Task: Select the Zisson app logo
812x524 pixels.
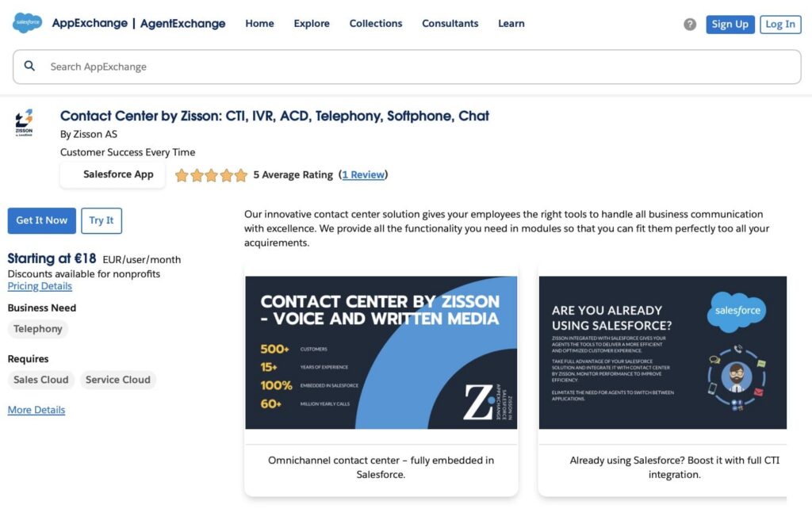Action: point(24,121)
